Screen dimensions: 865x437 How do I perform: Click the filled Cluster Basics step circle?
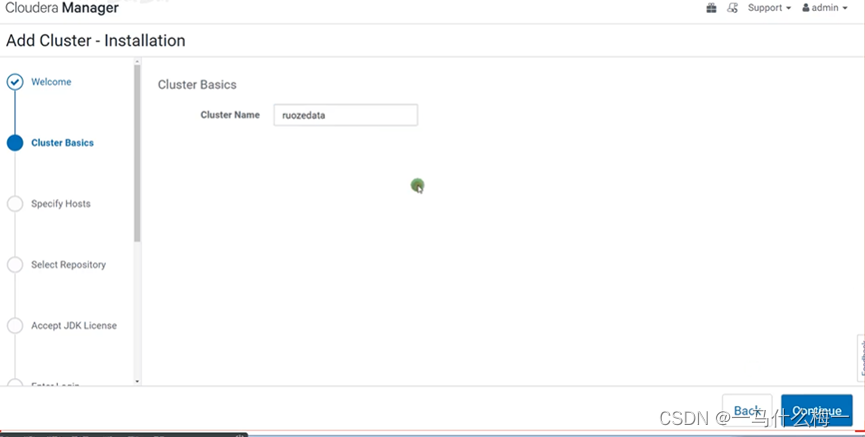pos(15,142)
